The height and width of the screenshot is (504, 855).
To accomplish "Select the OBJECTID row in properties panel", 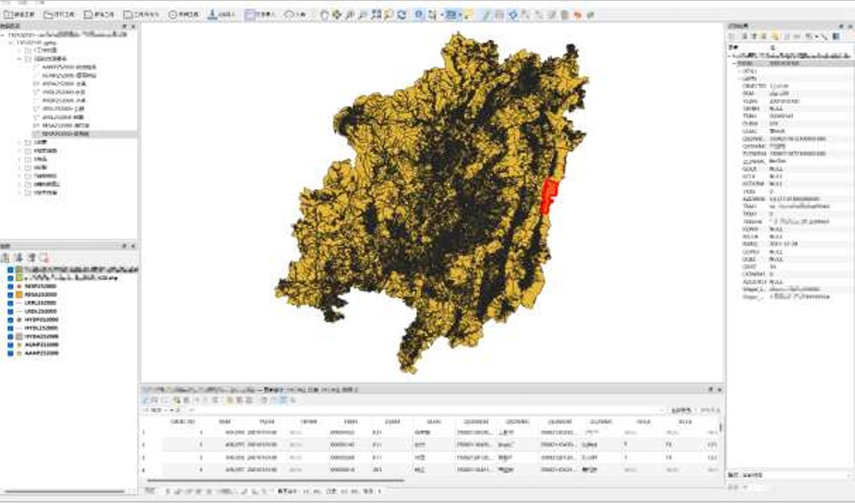I will pos(791,86).
